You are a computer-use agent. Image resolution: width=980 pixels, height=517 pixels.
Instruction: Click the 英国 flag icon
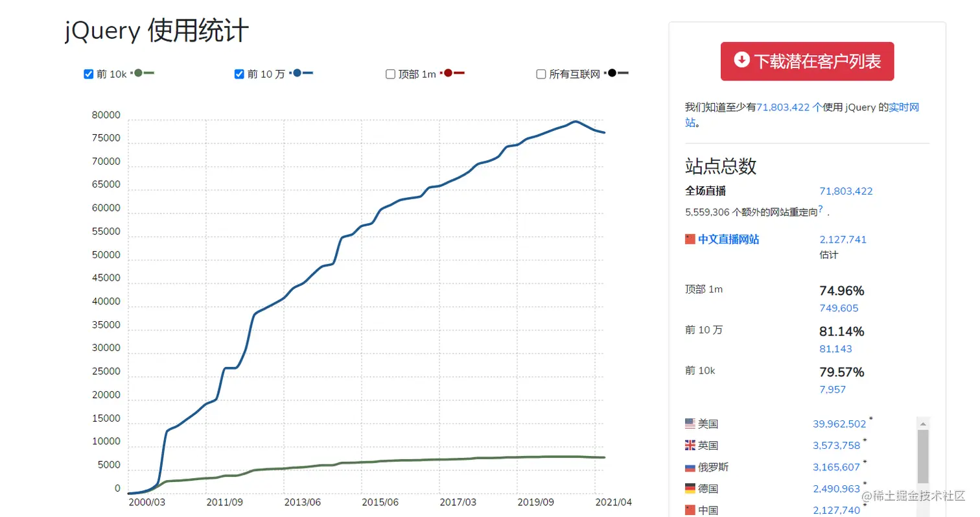[x=690, y=445]
